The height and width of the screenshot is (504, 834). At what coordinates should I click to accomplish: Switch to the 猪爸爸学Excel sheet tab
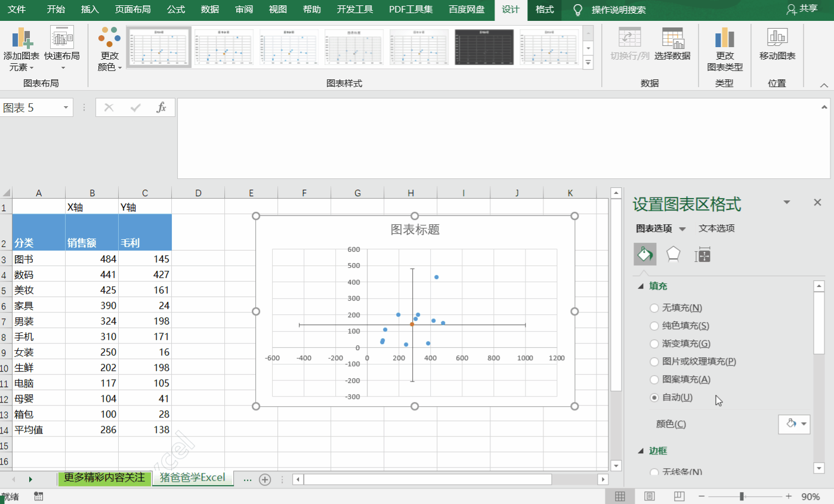pyautogui.click(x=193, y=478)
